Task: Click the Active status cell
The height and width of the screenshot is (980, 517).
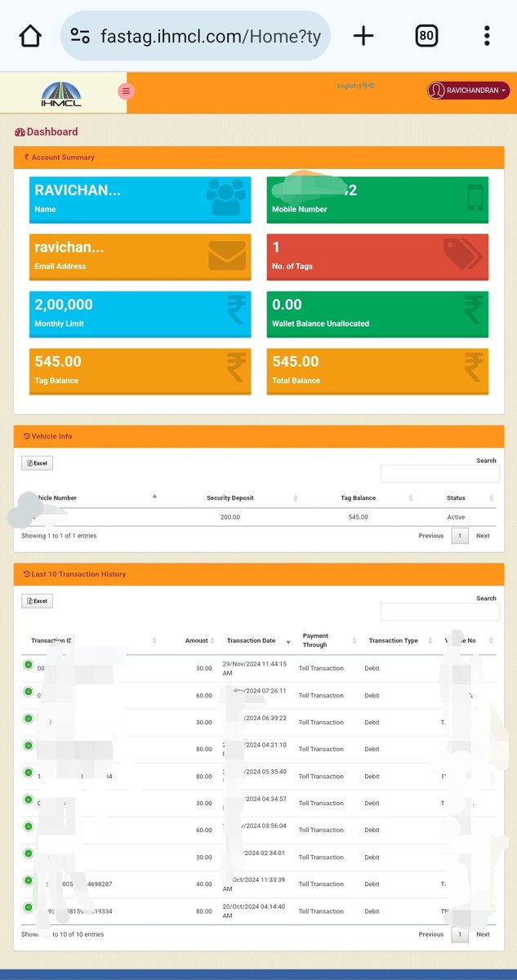Action: point(456,517)
